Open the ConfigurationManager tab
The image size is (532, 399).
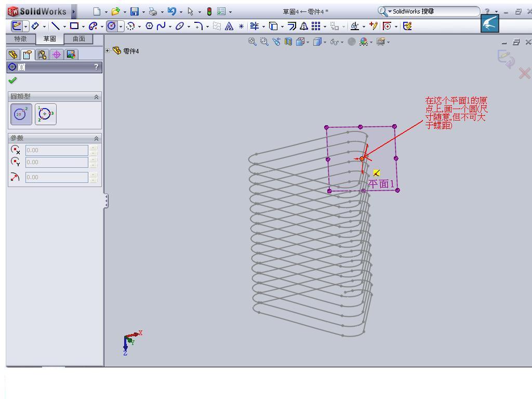(42, 54)
